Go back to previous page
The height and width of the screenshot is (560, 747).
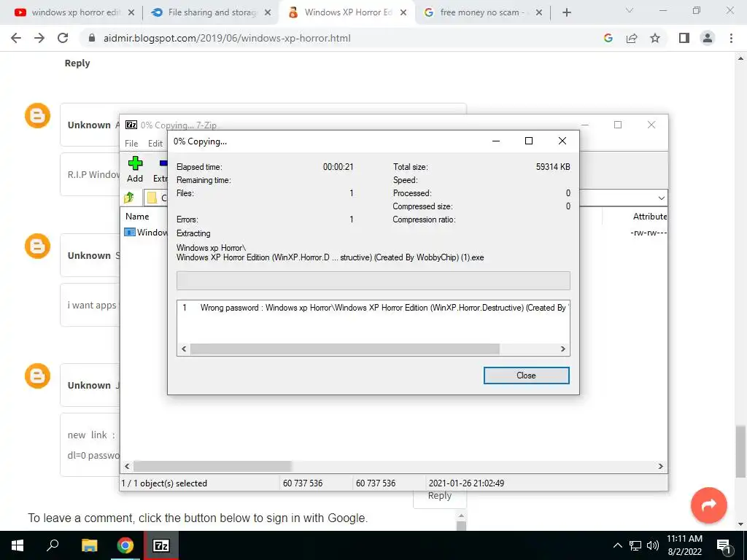click(16, 38)
